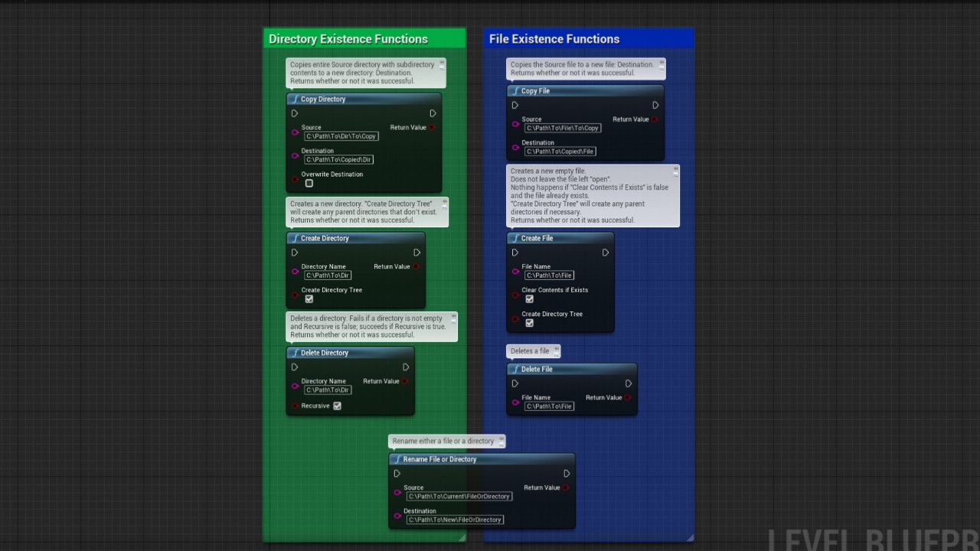This screenshot has width=980, height=551.
Task: Select the Delete Directory node title
Action: click(325, 353)
